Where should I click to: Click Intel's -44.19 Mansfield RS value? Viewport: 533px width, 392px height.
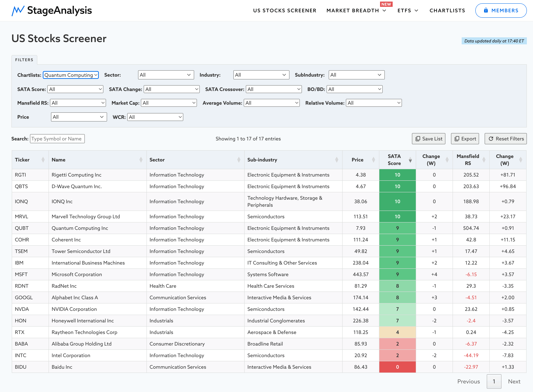pos(471,356)
